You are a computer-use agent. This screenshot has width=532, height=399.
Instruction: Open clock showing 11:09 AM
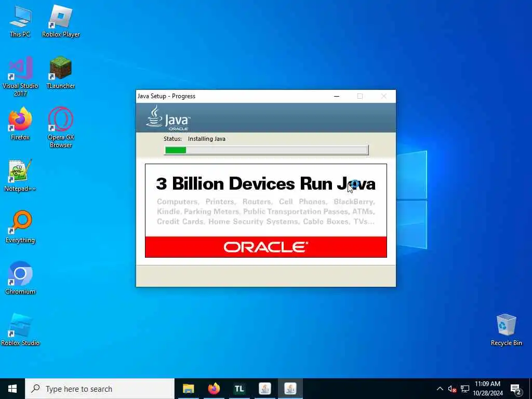click(x=487, y=389)
